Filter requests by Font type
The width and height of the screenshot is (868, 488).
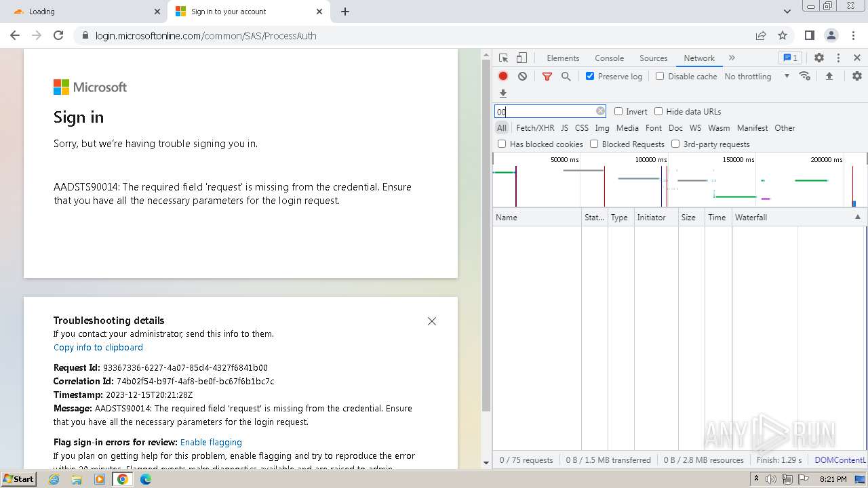pyautogui.click(x=654, y=127)
